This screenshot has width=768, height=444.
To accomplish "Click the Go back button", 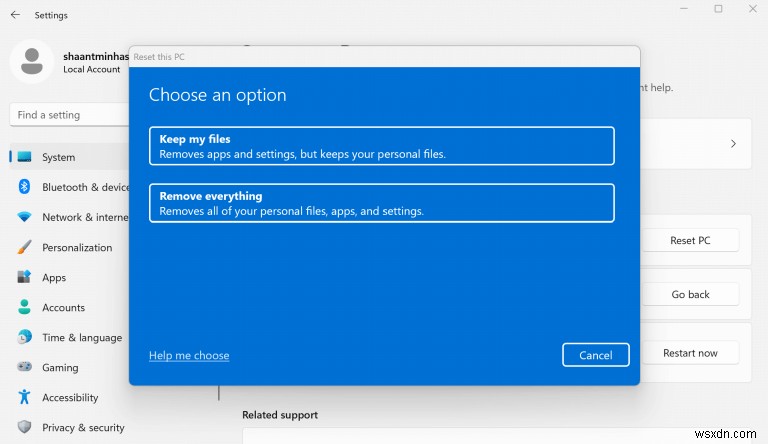I will point(690,294).
